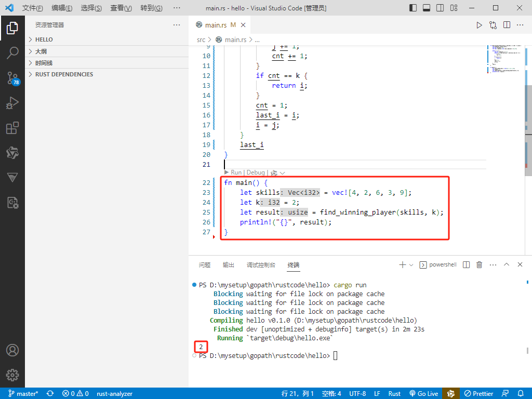The image size is (532, 399).
Task: Open the Run and Debug view
Action: pyautogui.click(x=12, y=103)
